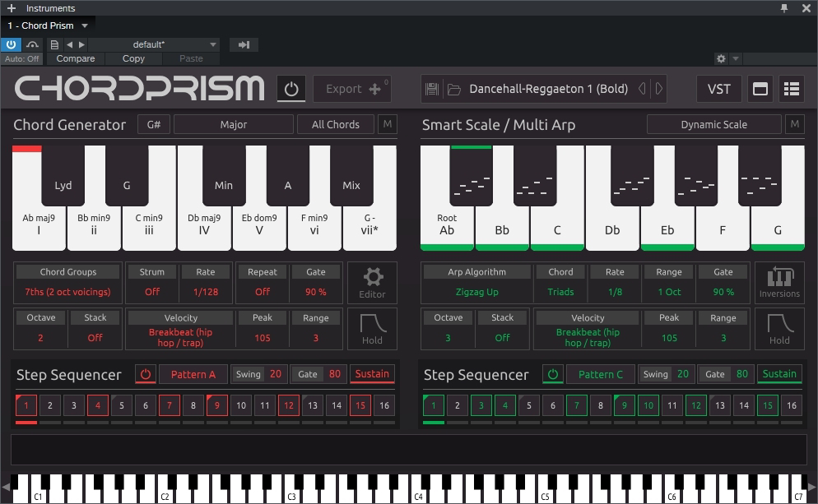818x504 pixels.
Task: Toggle step 4 in red sequencer
Action: (x=98, y=405)
